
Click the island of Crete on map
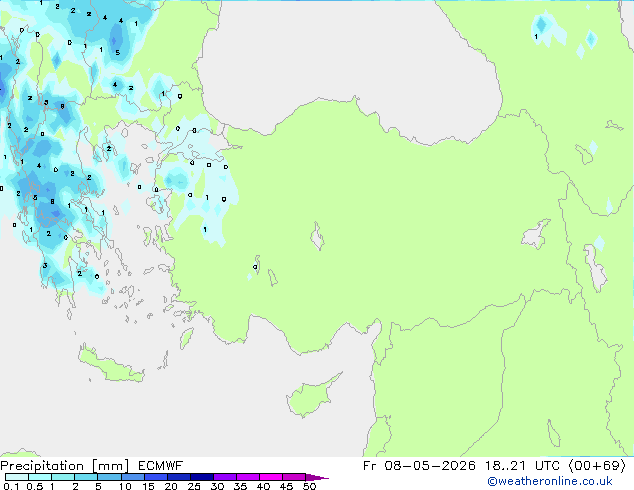pos(110,366)
